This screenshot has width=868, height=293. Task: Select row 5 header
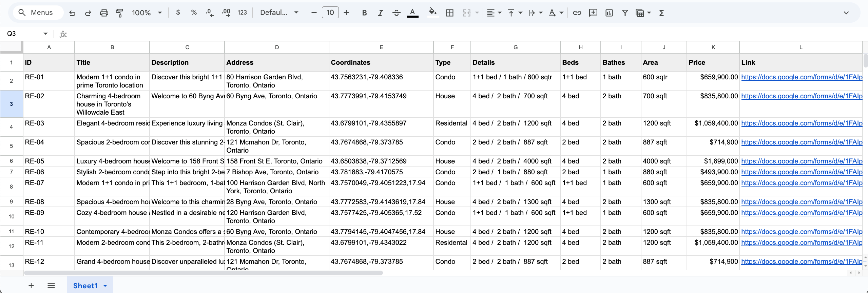tap(11, 146)
